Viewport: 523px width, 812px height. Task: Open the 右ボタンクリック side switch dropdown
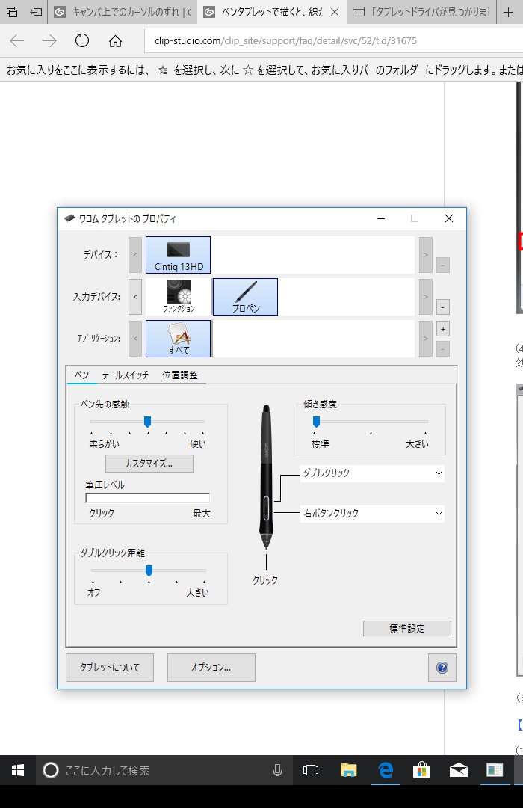[372, 513]
